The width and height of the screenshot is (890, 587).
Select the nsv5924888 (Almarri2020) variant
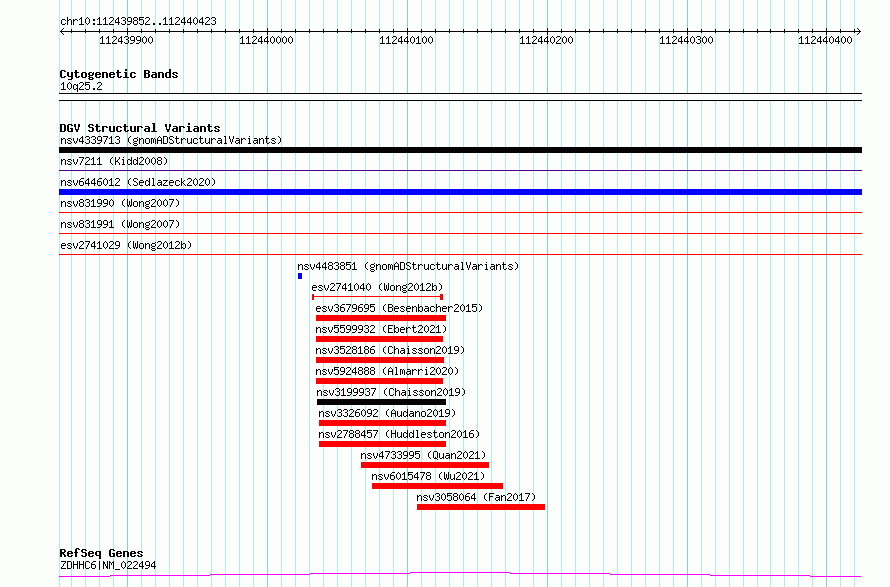379,381
